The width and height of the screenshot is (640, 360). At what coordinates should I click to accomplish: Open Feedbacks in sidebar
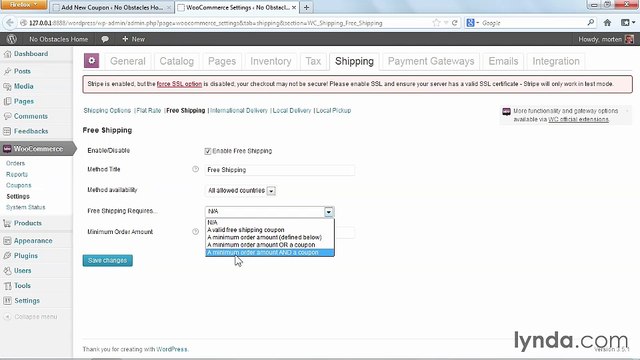coord(31,131)
